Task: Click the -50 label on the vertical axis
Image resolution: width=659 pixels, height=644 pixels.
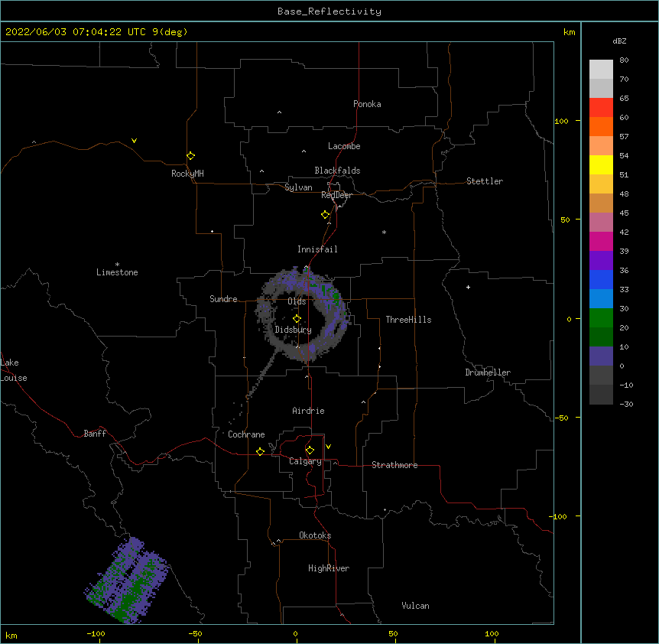Action: click(561, 418)
